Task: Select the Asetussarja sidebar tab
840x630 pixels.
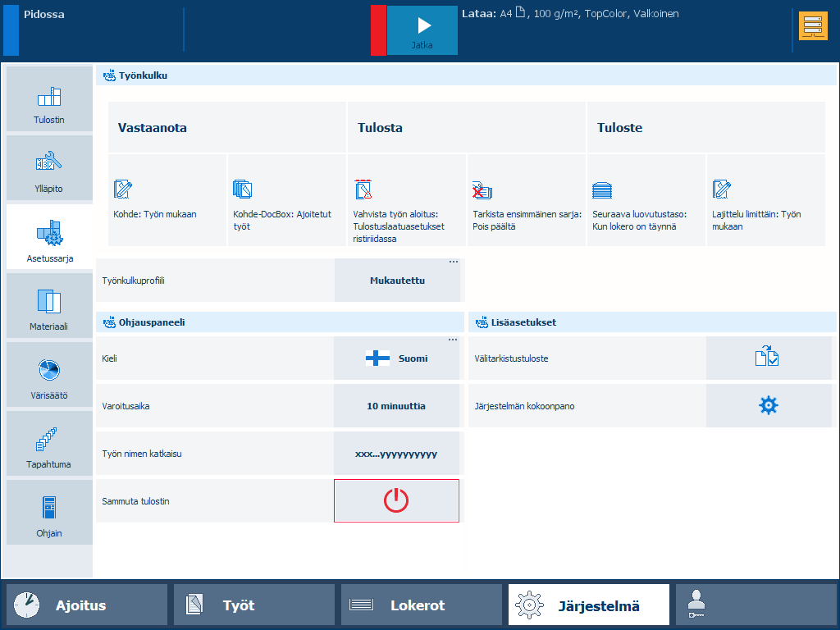Action: point(49,237)
